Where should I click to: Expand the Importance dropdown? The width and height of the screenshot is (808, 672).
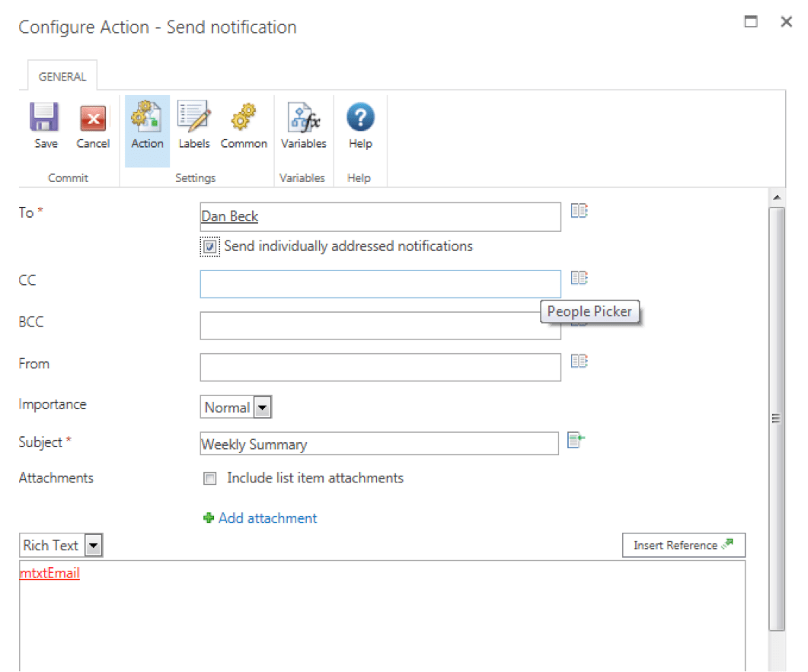pos(262,408)
